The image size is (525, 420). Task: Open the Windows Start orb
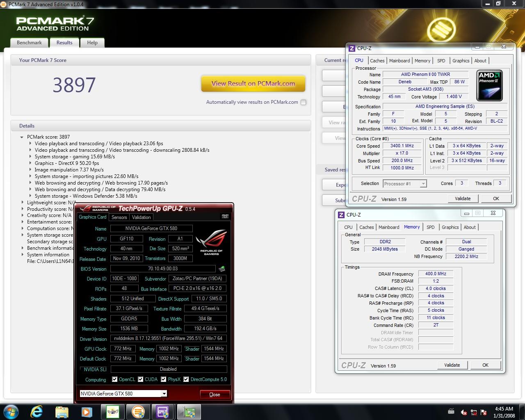click(11, 411)
